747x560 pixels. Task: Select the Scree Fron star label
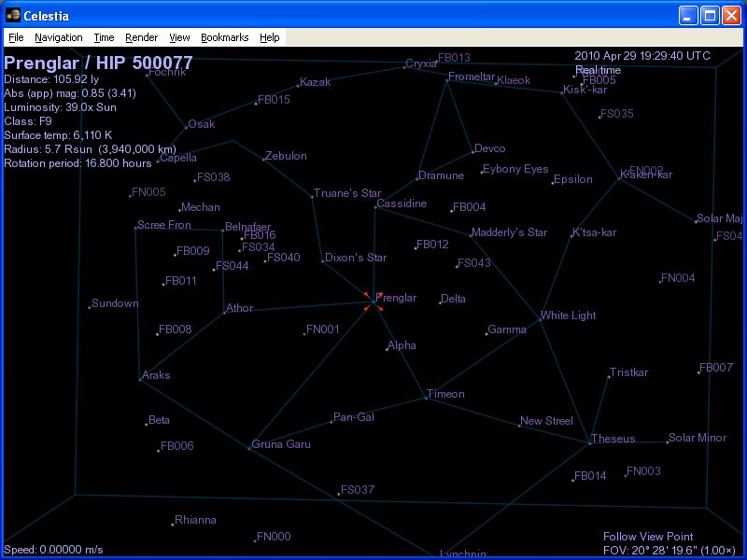(164, 225)
